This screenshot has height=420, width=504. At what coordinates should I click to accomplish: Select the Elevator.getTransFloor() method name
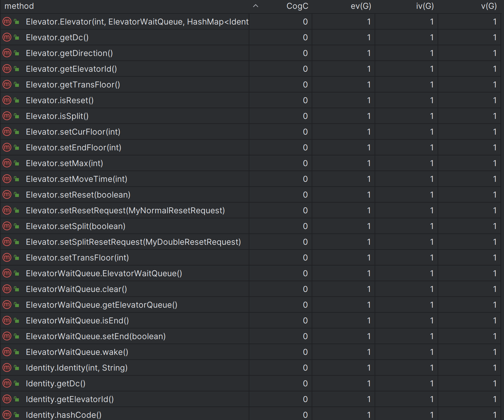pos(73,85)
